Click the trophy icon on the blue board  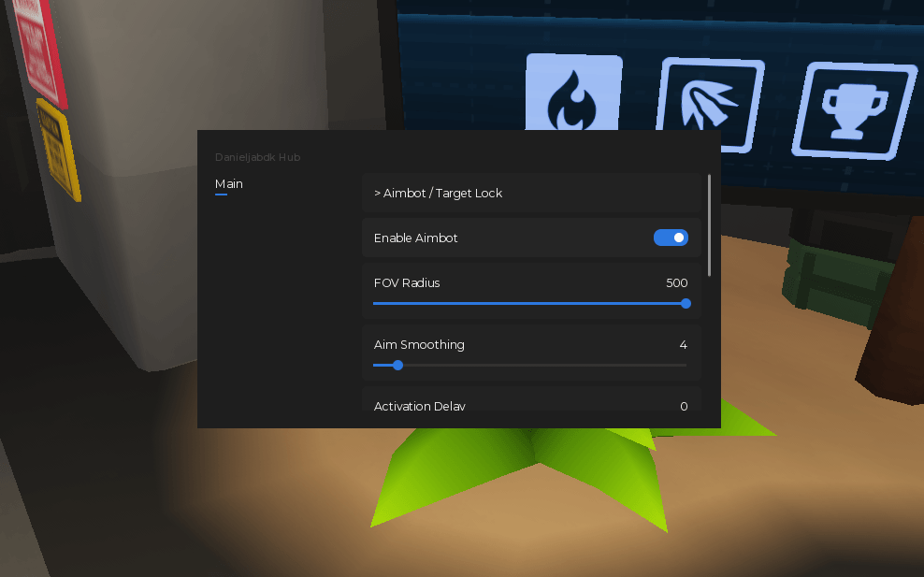click(855, 110)
